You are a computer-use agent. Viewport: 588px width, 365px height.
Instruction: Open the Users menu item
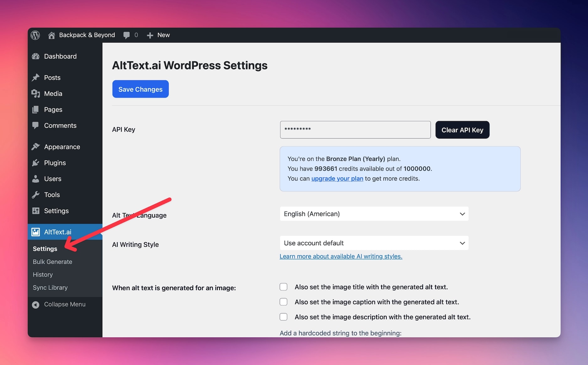tap(65, 179)
